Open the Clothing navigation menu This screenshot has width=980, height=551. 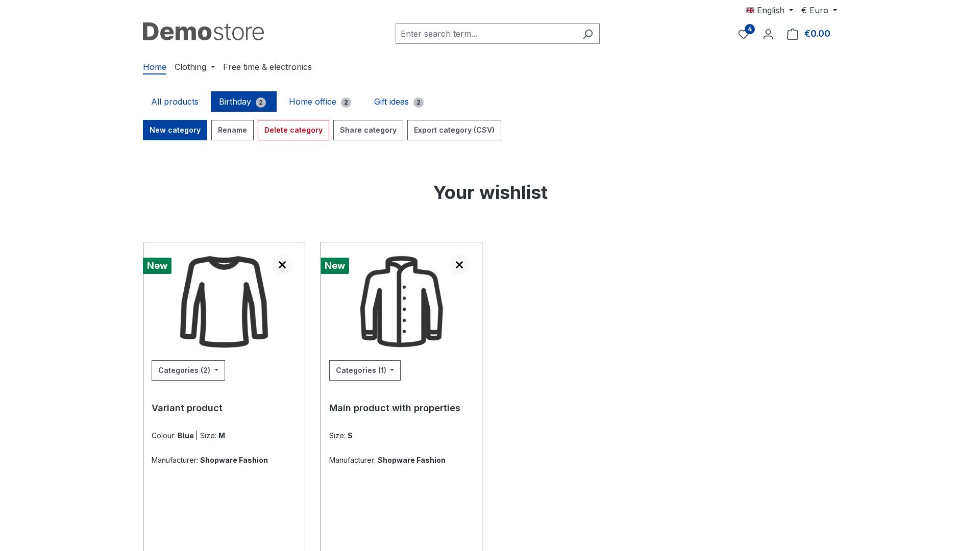click(194, 67)
